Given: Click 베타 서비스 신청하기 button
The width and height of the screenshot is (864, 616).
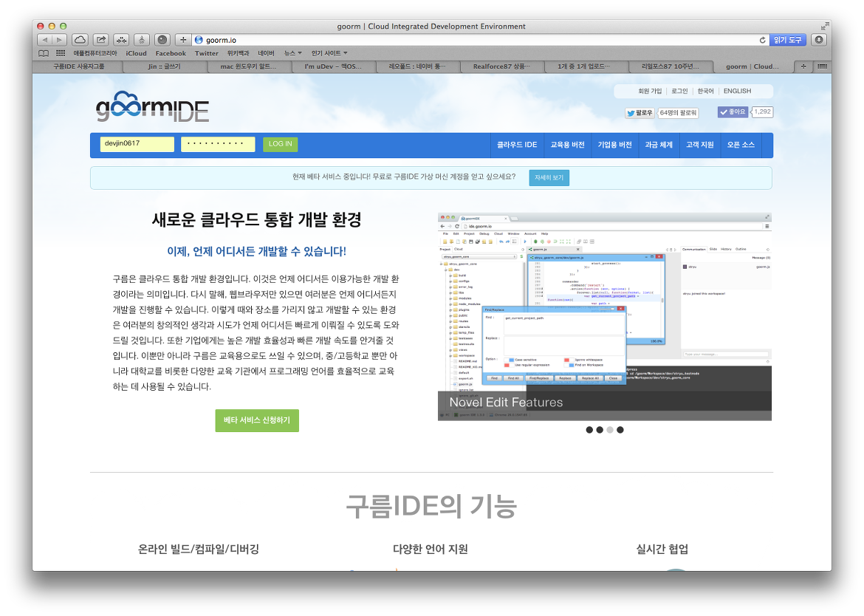Looking at the screenshot, I should [257, 420].
